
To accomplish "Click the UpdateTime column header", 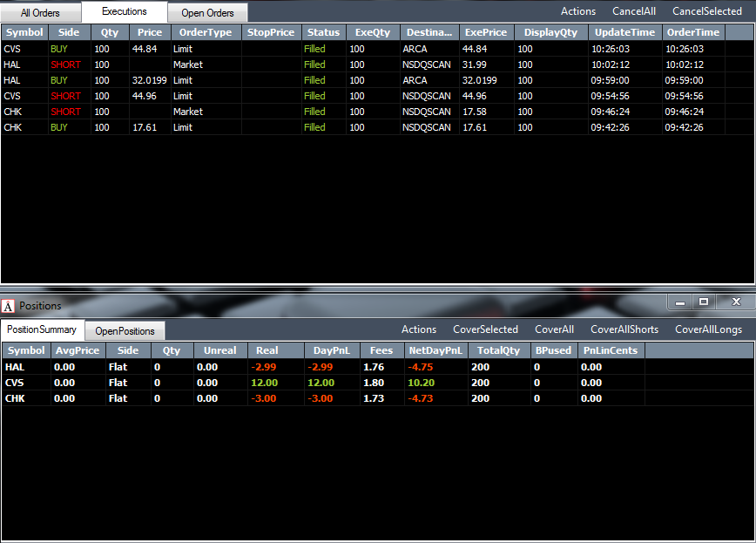I will coord(624,32).
